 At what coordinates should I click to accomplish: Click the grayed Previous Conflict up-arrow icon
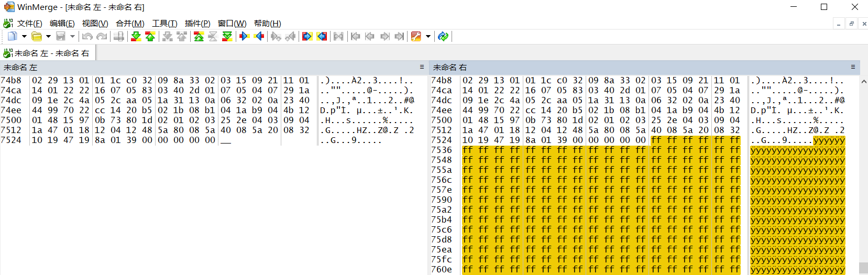pos(182,36)
